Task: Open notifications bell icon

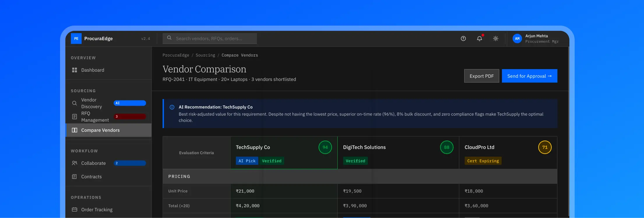Action: coord(479,38)
